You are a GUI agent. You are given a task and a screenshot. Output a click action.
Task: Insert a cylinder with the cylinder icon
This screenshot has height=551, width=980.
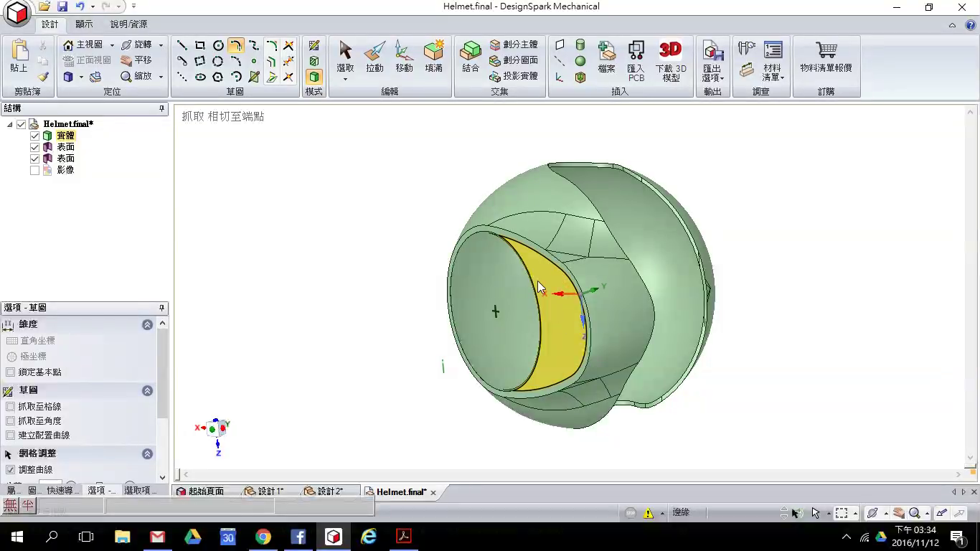580,45
